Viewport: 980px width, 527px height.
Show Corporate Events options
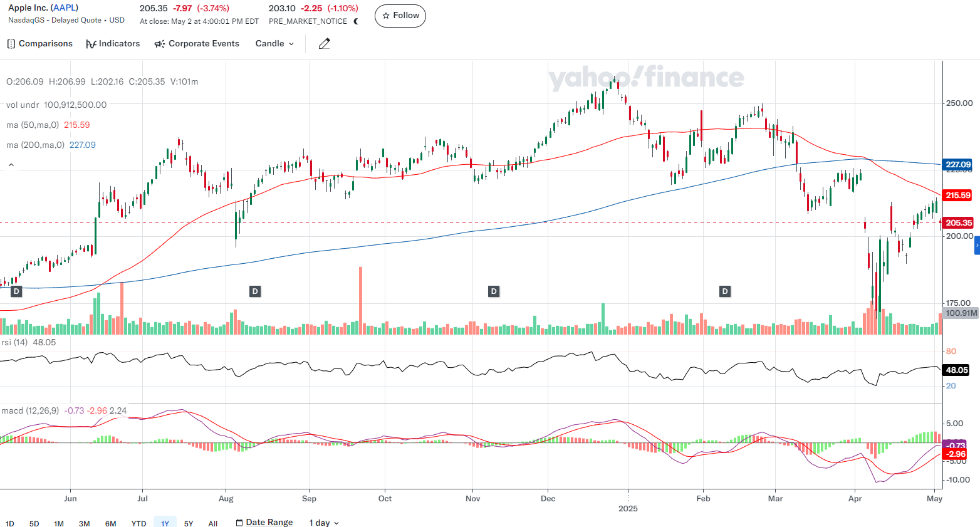pyautogui.click(x=197, y=44)
